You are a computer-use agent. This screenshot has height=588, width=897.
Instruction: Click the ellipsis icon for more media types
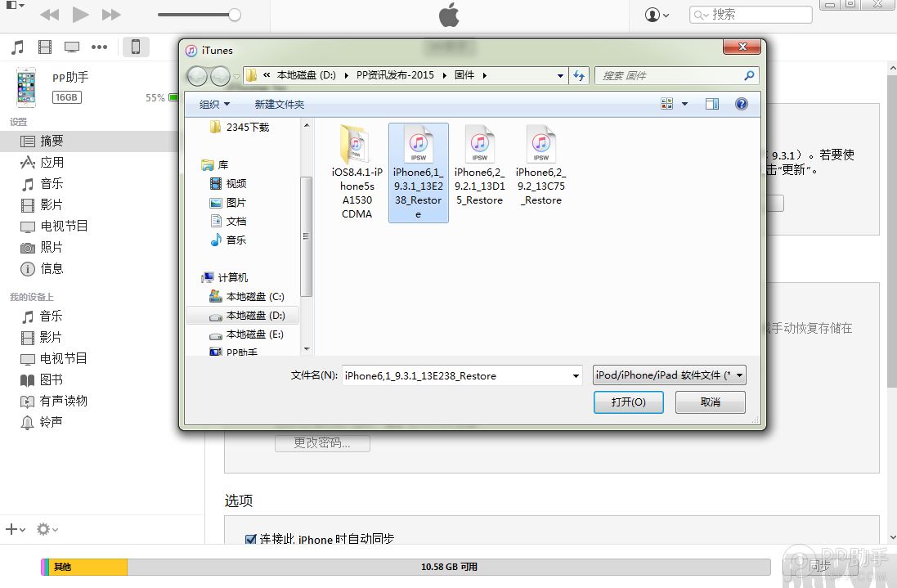tap(99, 47)
